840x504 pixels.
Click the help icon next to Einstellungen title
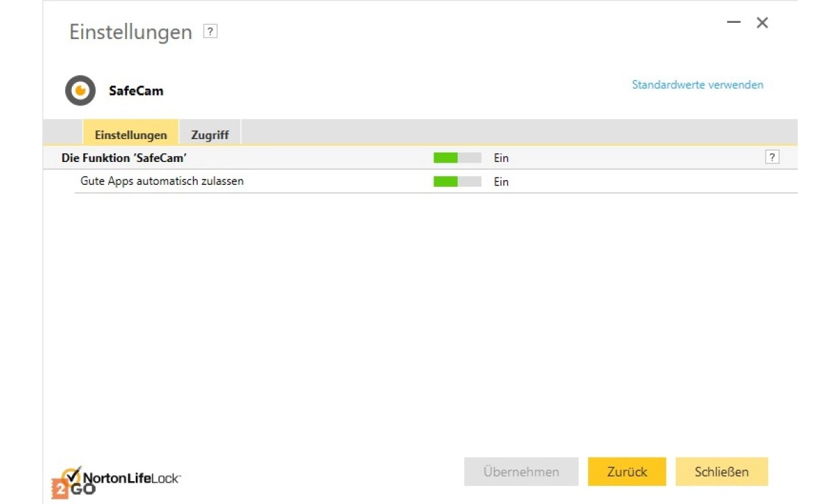(210, 32)
